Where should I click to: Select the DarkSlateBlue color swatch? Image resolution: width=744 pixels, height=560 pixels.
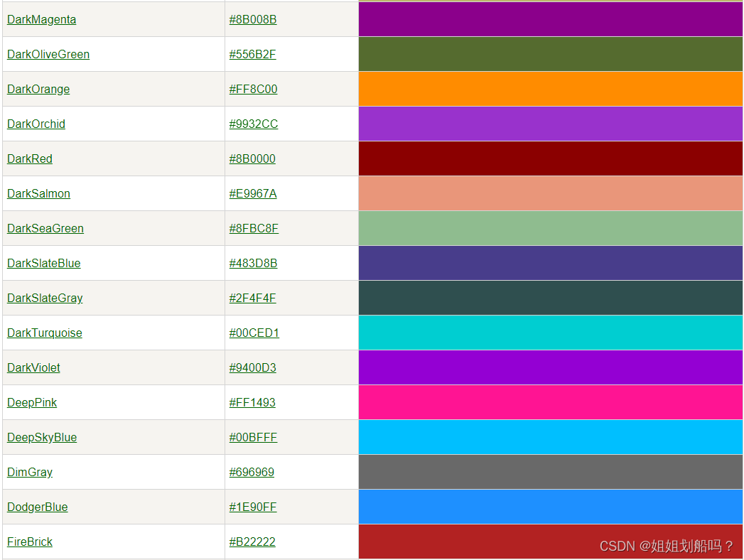[x=551, y=264]
